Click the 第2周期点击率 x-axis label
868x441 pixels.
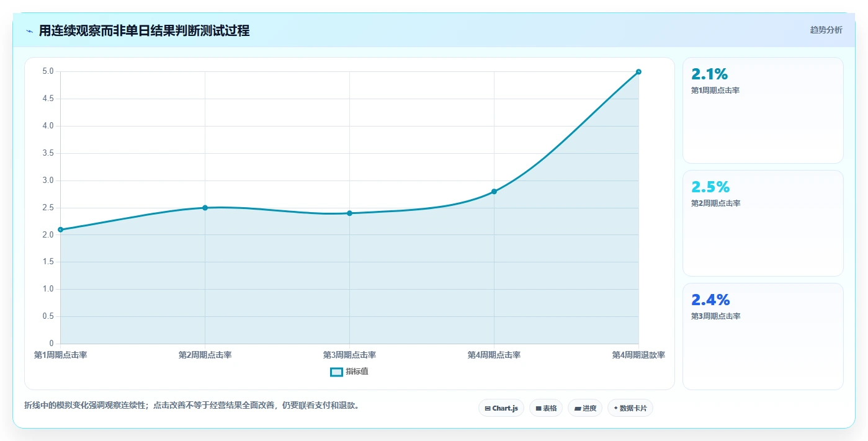click(x=205, y=355)
